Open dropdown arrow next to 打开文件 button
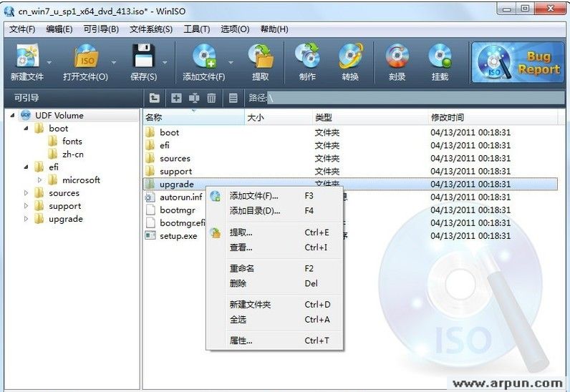This screenshot has width=570, height=392. click(x=114, y=62)
